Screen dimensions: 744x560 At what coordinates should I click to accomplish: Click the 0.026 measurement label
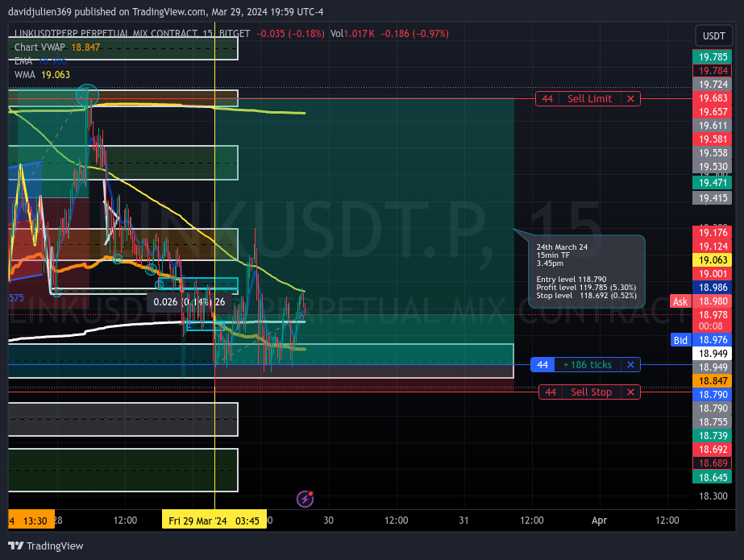point(189,302)
